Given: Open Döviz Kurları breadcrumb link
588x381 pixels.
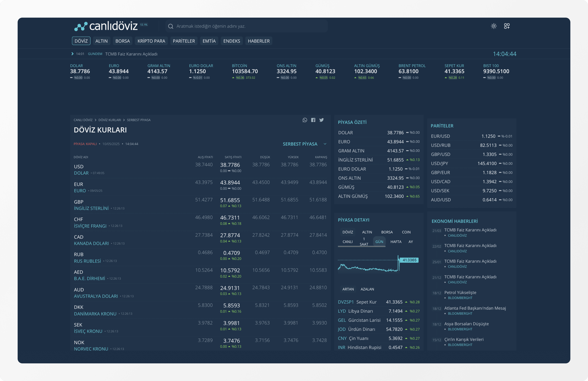Looking at the screenshot, I should pos(110,120).
